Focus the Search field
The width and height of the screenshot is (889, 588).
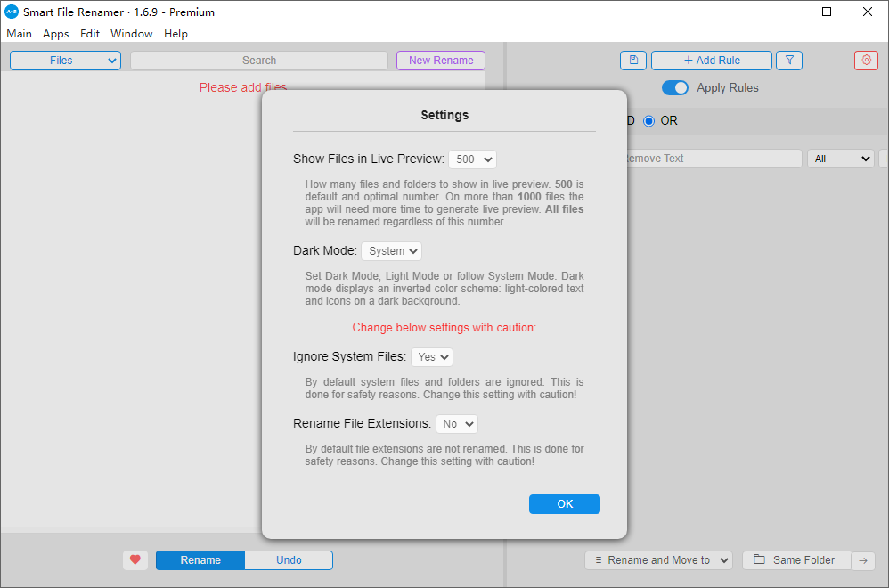pos(259,61)
